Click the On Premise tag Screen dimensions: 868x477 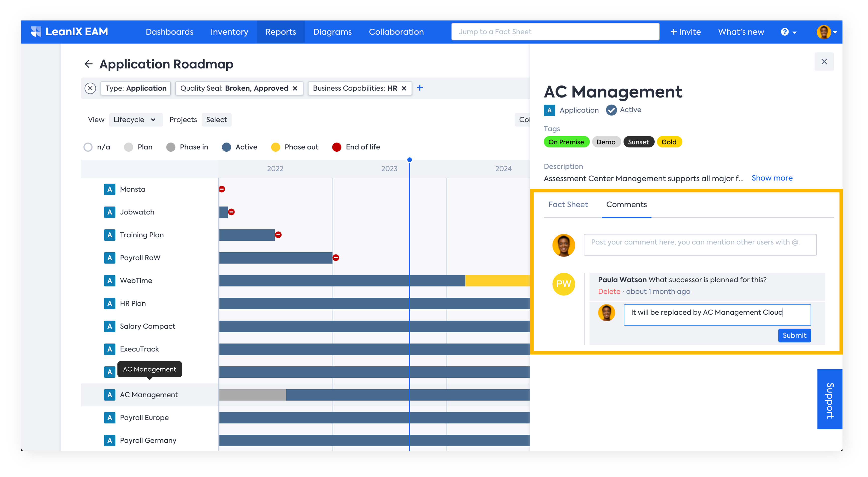[566, 142]
